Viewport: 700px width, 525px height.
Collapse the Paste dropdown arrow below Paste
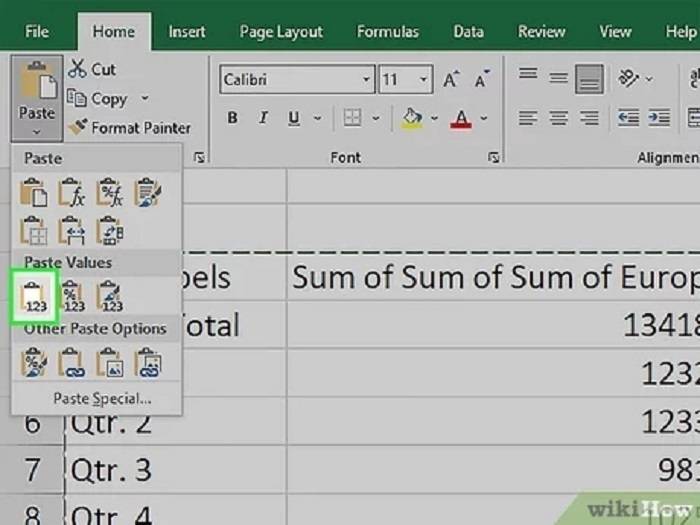point(37,132)
